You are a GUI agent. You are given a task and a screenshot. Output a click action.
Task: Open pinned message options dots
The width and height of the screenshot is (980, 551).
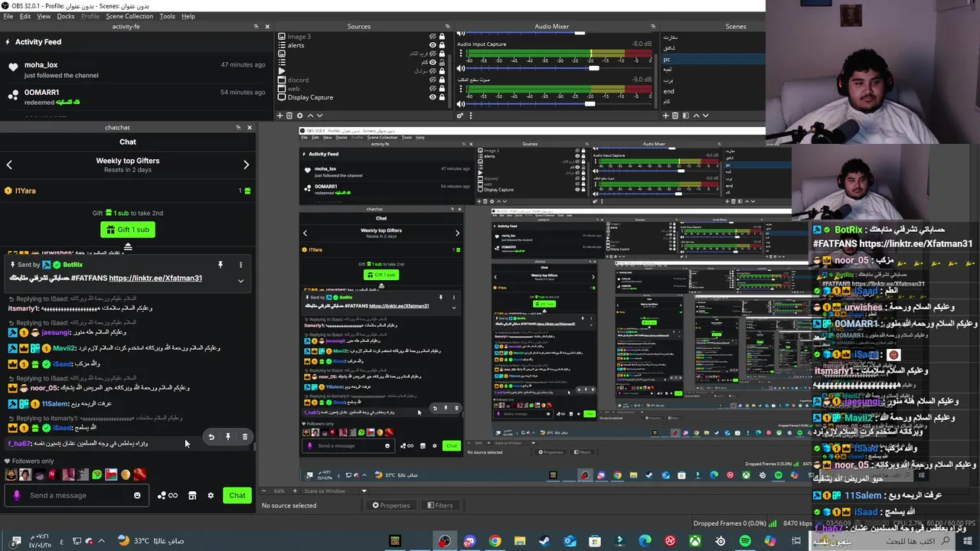(240, 265)
